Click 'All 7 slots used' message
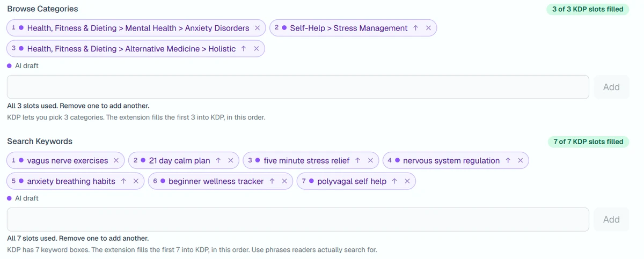This screenshot has height=259, width=644. click(x=78, y=238)
